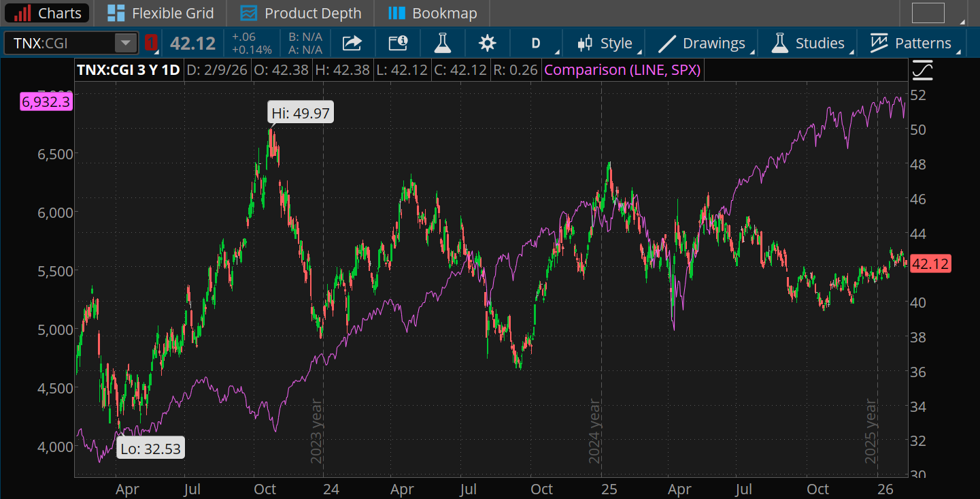
Task: Open the Studies beaker icon
Action: [x=779, y=42]
